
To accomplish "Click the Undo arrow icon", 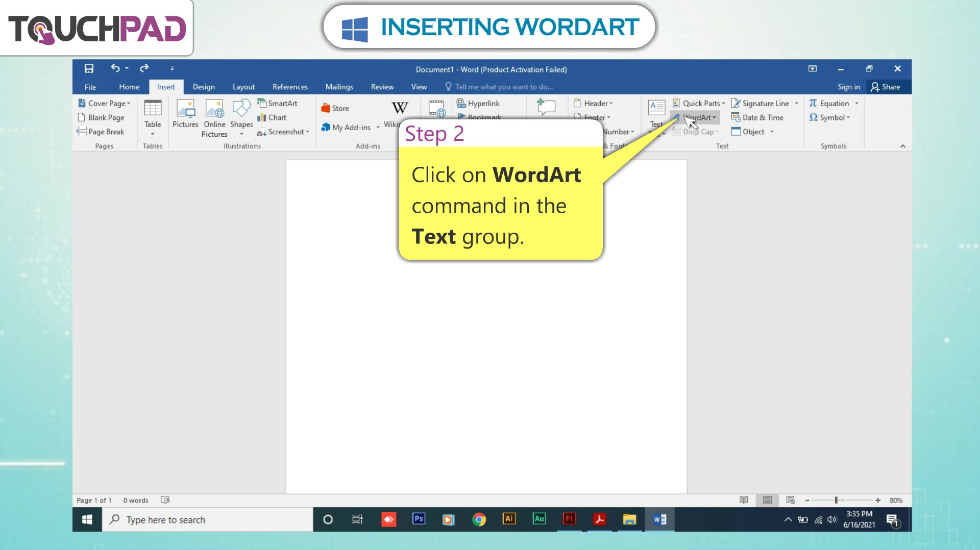I will coord(115,68).
